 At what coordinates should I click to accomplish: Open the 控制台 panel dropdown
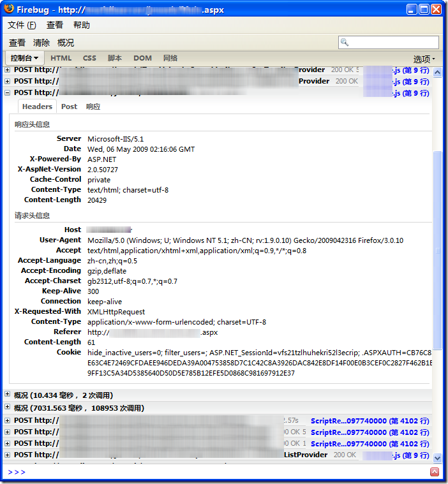[x=25, y=58]
